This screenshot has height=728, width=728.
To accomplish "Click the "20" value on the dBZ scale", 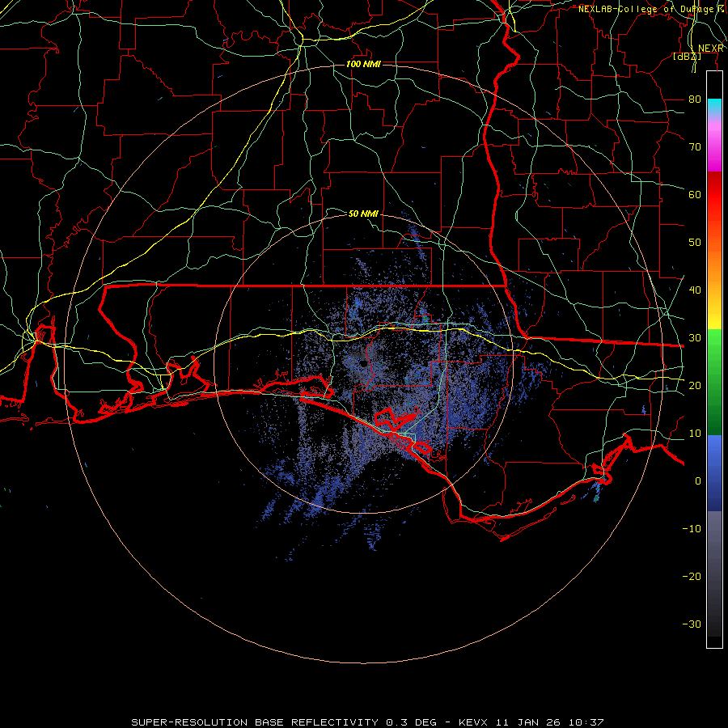I will point(695,385).
